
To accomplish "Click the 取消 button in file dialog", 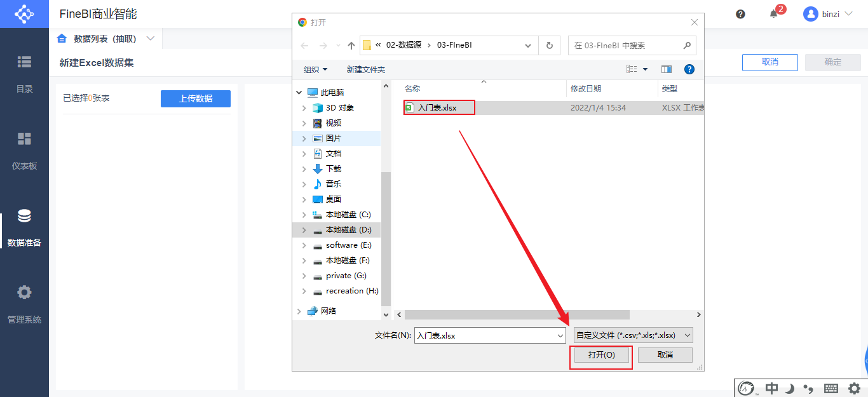I will pyautogui.click(x=665, y=355).
